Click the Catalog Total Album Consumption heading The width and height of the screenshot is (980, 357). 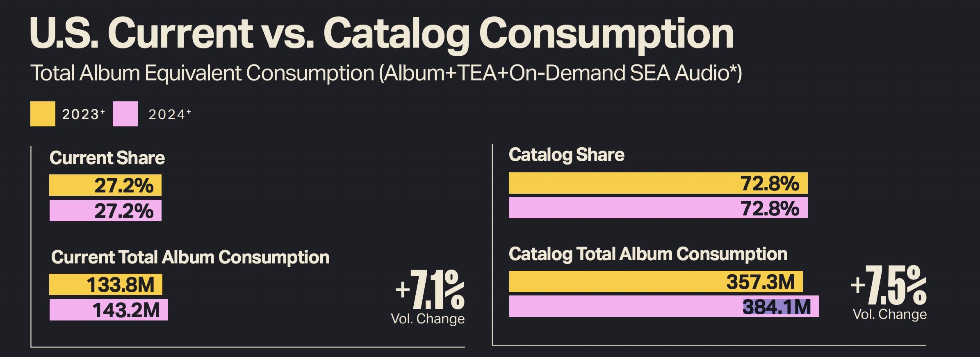pyautogui.click(x=648, y=254)
